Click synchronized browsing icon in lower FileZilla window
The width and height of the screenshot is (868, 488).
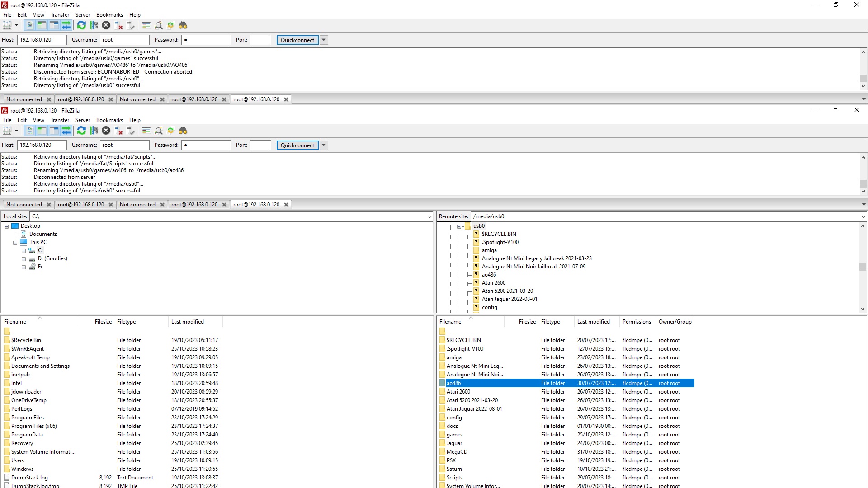click(x=170, y=131)
